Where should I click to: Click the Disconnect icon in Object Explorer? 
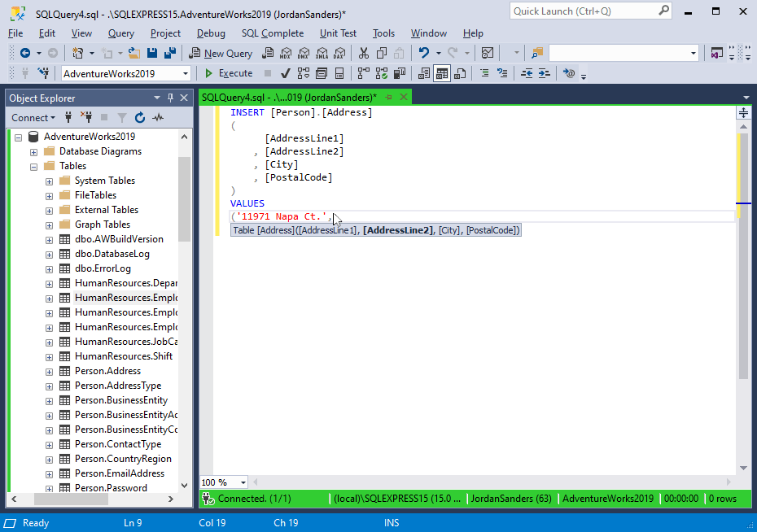86,118
